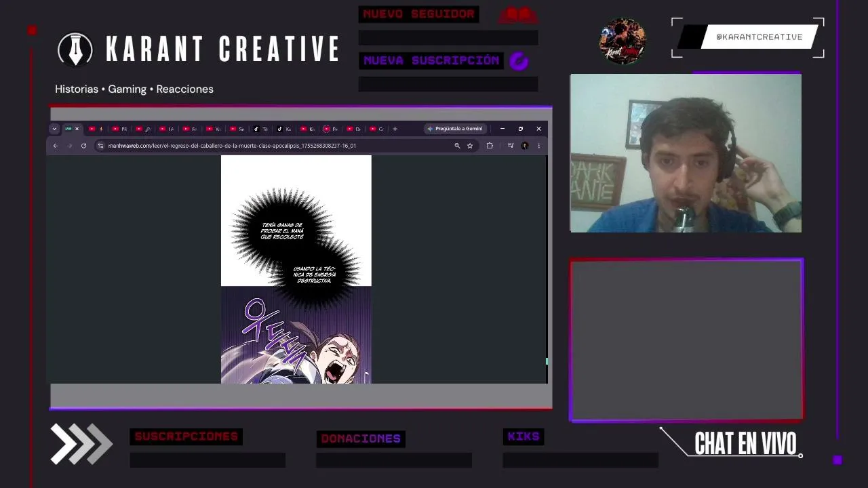
Task: Click the streamer's webcam feed
Action: 686,153
